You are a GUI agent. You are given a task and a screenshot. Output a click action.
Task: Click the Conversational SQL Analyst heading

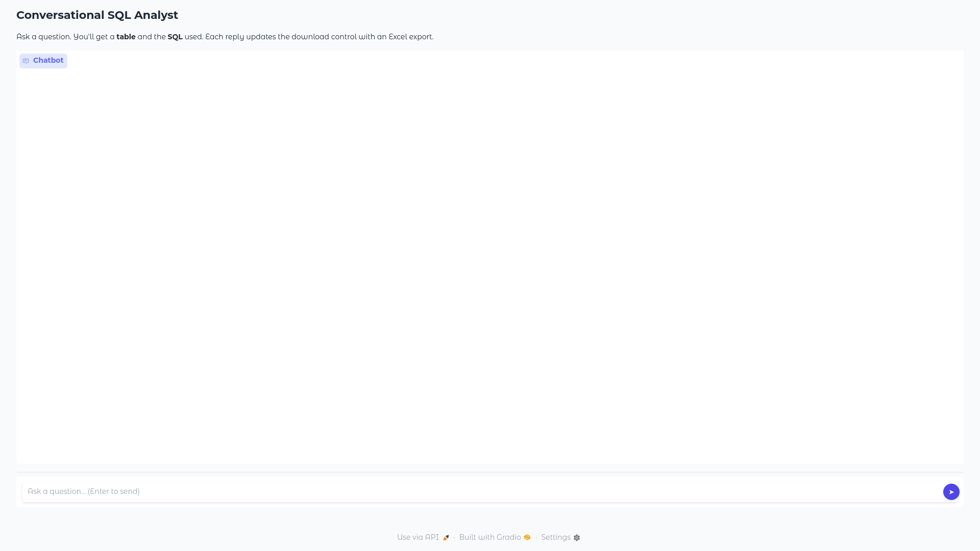click(x=97, y=15)
